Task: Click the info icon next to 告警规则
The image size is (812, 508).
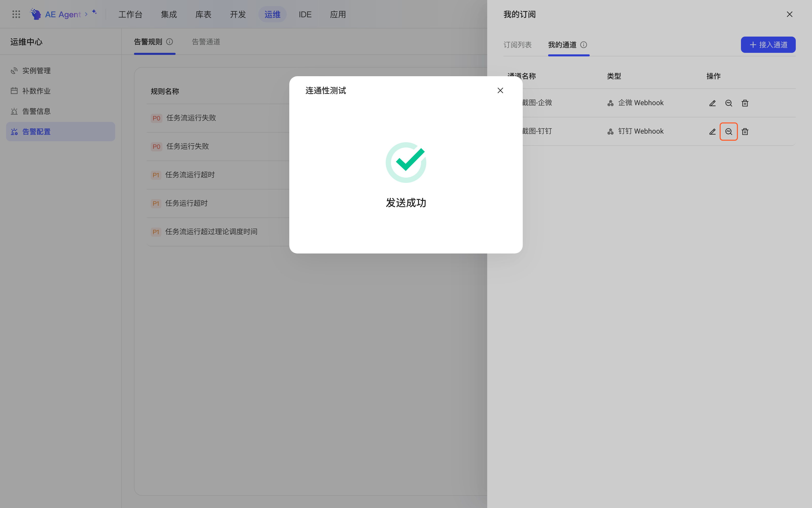Action: click(x=170, y=42)
